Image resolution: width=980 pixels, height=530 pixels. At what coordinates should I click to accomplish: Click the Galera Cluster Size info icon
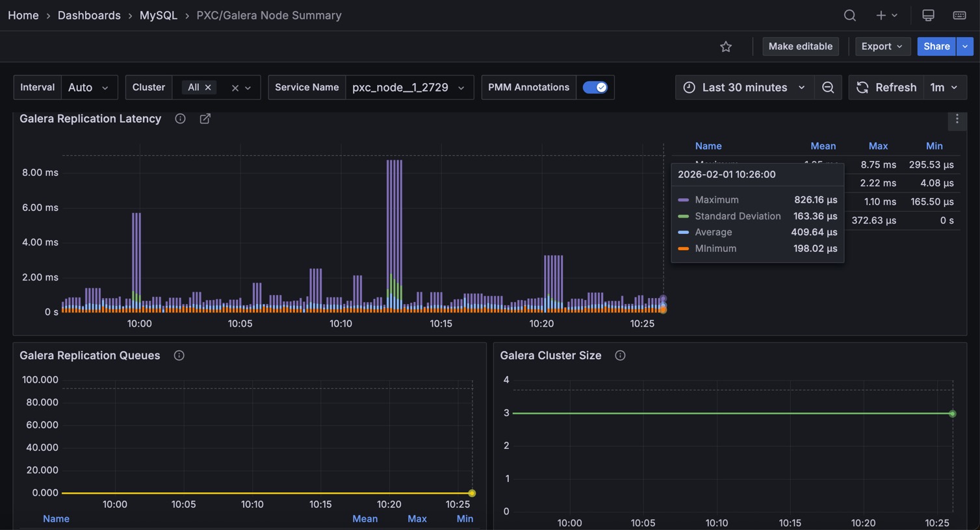620,355
